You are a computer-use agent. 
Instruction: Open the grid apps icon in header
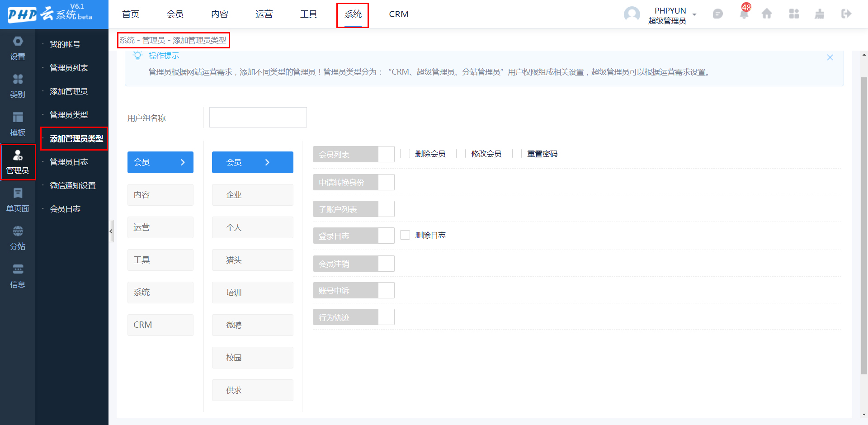[794, 14]
